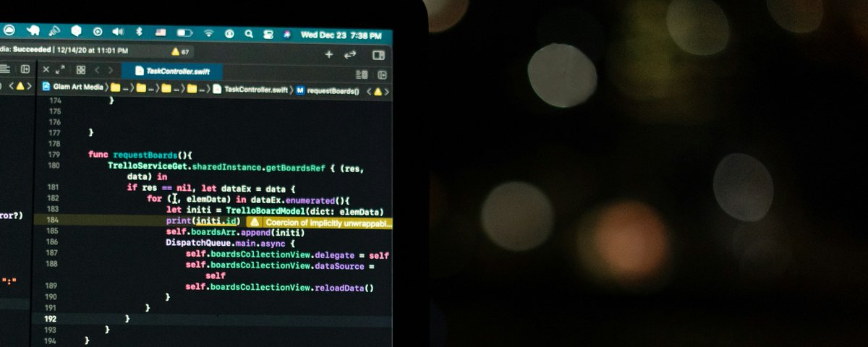Click self.boardsArr.append(initi) line
This screenshot has width=868, height=347.
pos(236,232)
